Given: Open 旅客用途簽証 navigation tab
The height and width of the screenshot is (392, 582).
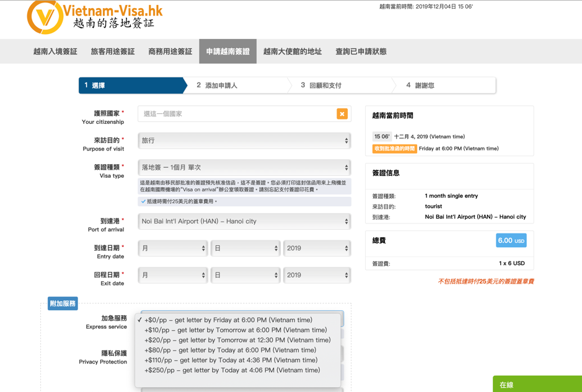Looking at the screenshot, I should point(113,52).
